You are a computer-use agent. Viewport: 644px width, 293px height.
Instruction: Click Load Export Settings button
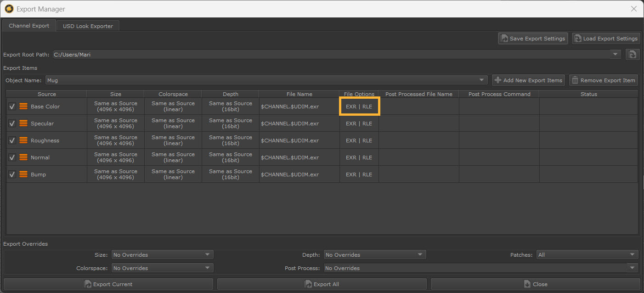pyautogui.click(x=606, y=39)
